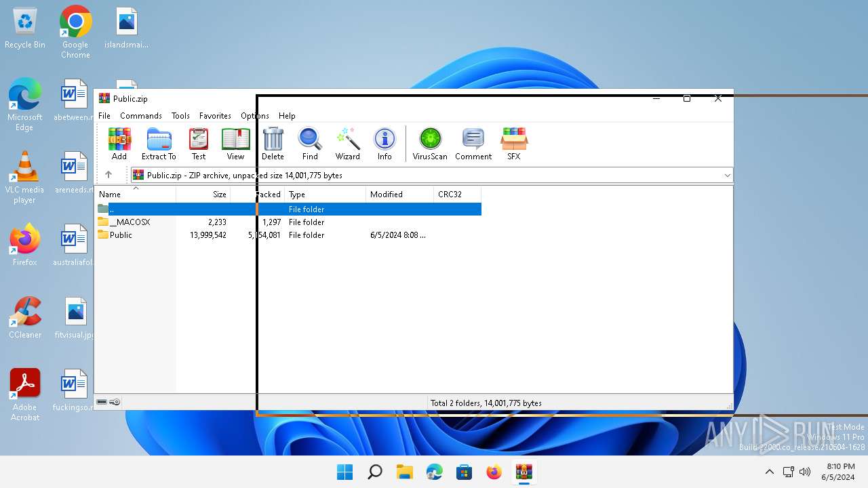The height and width of the screenshot is (488, 868).
Task: Select the __MACOSX folder
Action: [x=288, y=222]
